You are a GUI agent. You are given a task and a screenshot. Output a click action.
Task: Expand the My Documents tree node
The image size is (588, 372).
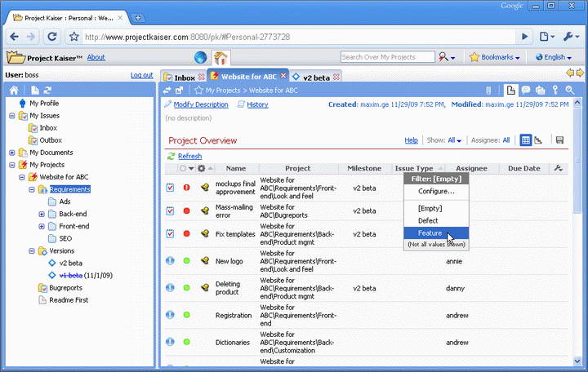(12, 153)
